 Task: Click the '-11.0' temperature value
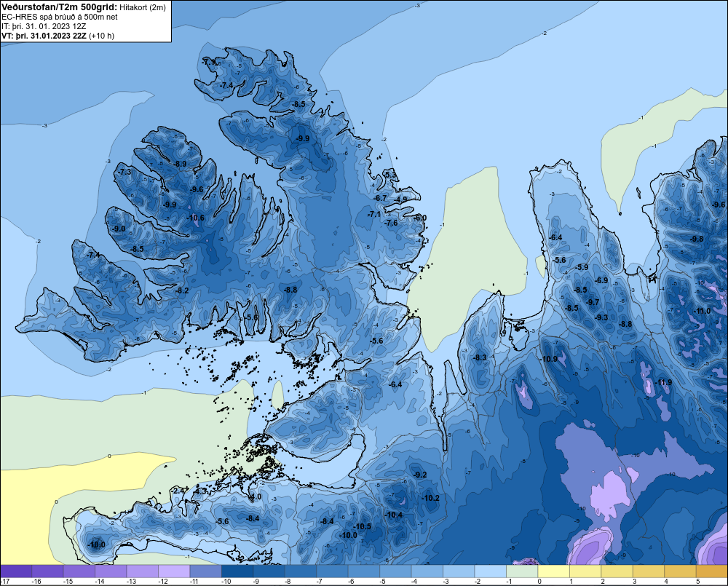[702, 311]
